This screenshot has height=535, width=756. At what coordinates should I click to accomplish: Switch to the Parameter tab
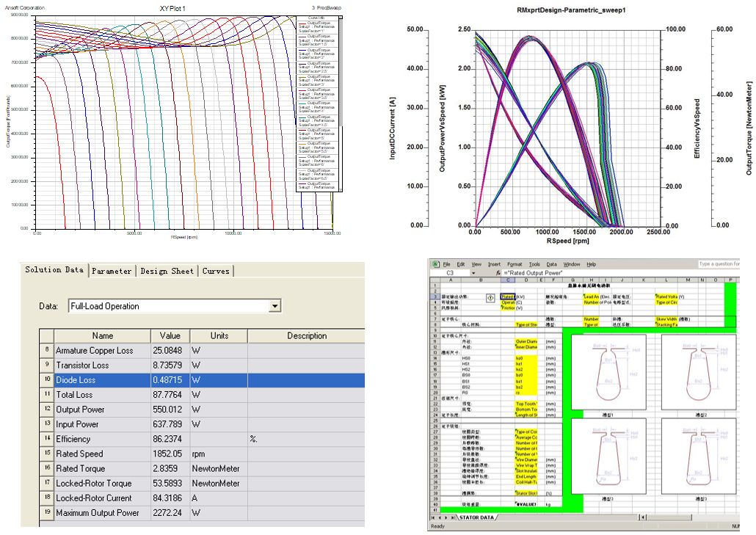[112, 271]
